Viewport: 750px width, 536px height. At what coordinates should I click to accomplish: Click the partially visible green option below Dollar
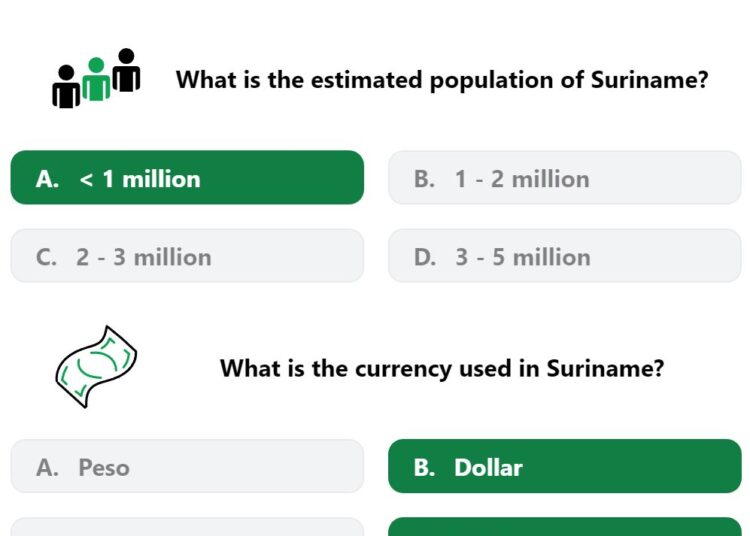tap(564, 527)
